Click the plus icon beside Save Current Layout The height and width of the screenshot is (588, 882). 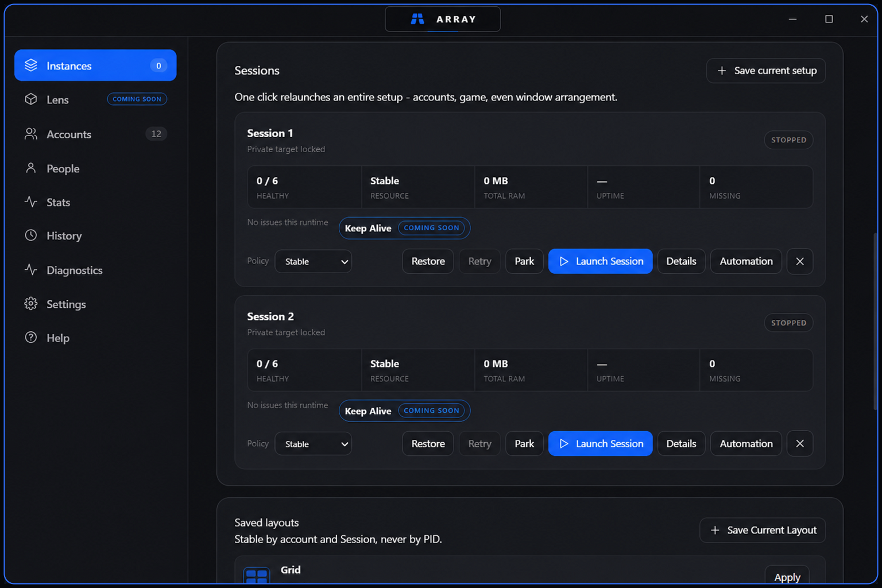(x=715, y=530)
